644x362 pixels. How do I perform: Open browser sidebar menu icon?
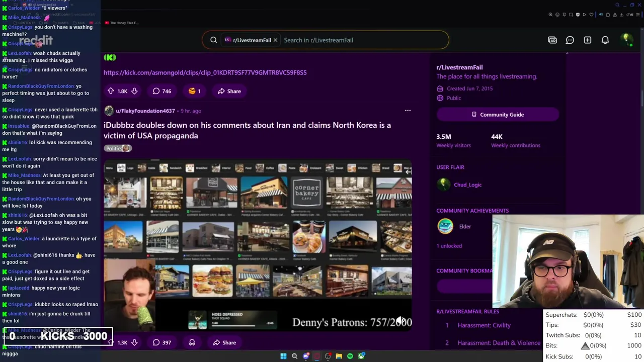(x=638, y=15)
